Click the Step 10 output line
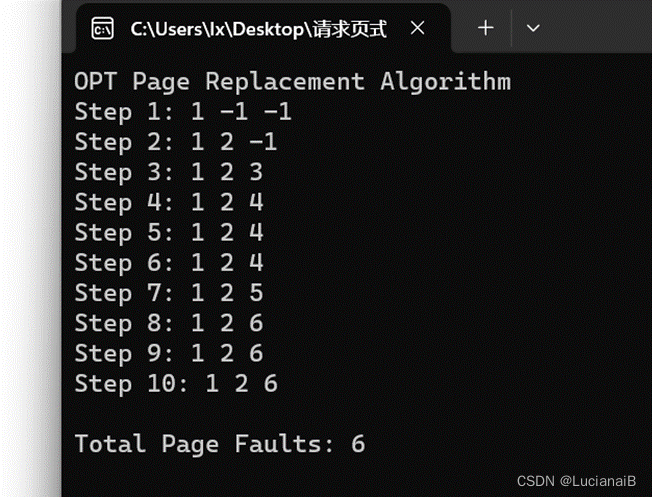 (176, 384)
